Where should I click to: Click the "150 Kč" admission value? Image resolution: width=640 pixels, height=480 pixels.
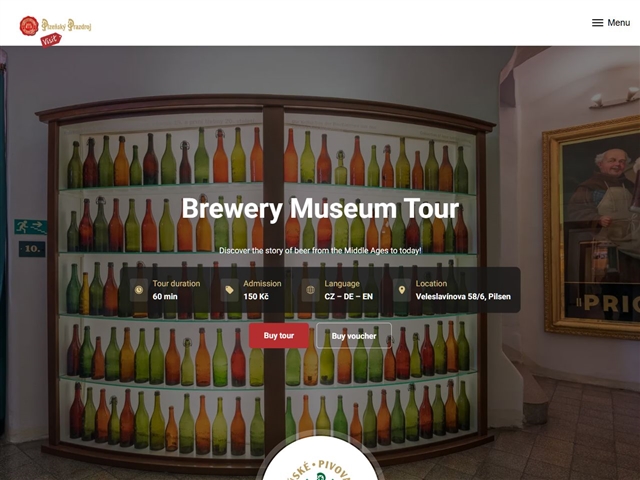point(256,297)
